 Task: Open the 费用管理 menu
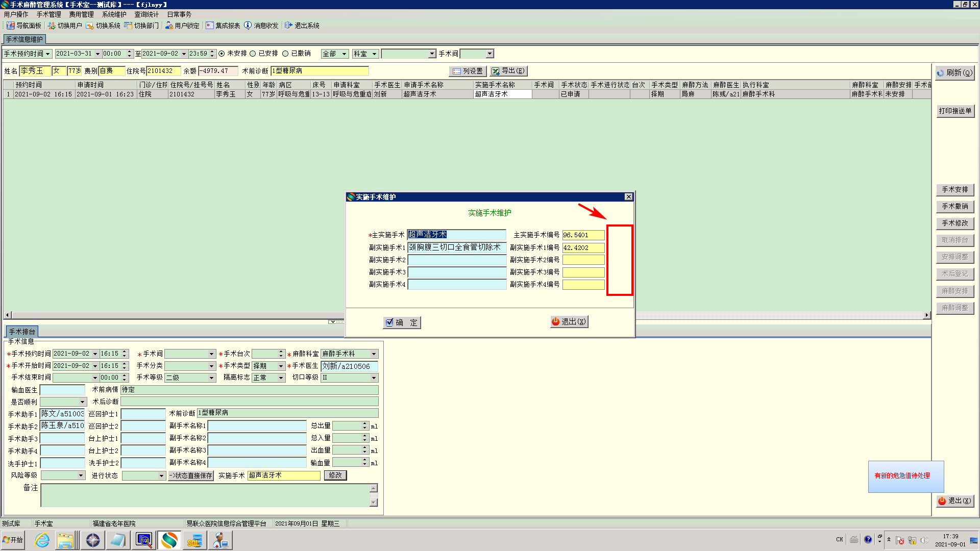(81, 14)
